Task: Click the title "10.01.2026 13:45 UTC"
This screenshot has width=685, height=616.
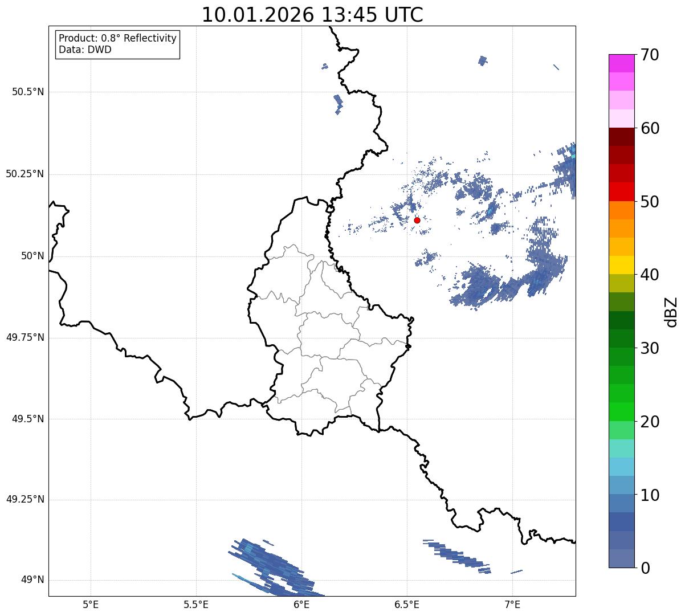Action: coord(312,15)
